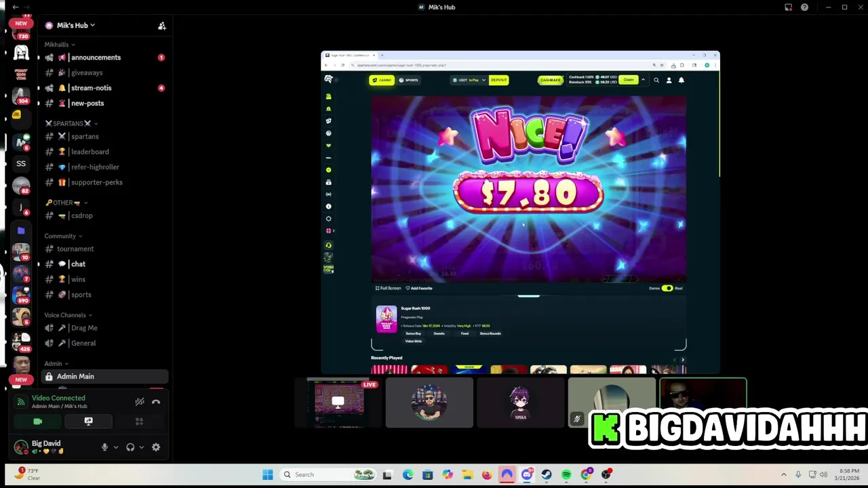The height and width of the screenshot is (488, 868).
Task: Open Discord user settings gear
Action: 156,447
